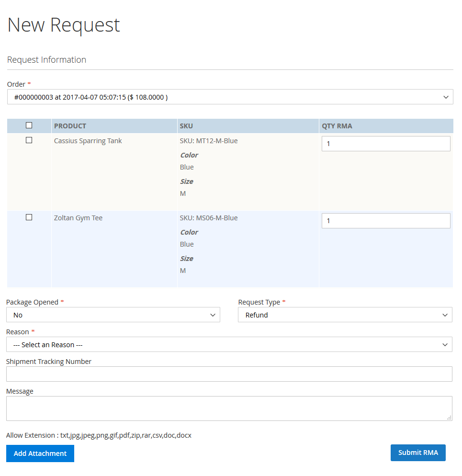
Task: Check the Zoltan Gym Tee row checkbox
Action: (x=29, y=217)
